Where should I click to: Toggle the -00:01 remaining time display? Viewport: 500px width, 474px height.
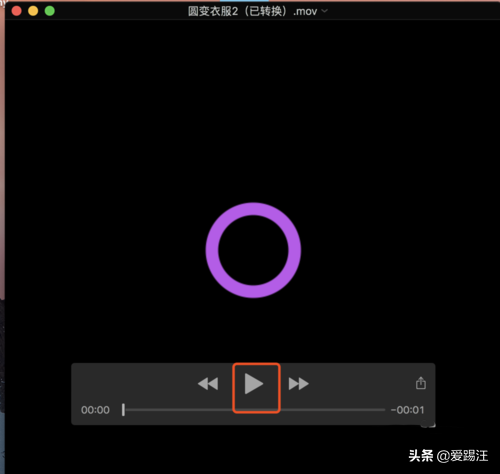click(408, 410)
